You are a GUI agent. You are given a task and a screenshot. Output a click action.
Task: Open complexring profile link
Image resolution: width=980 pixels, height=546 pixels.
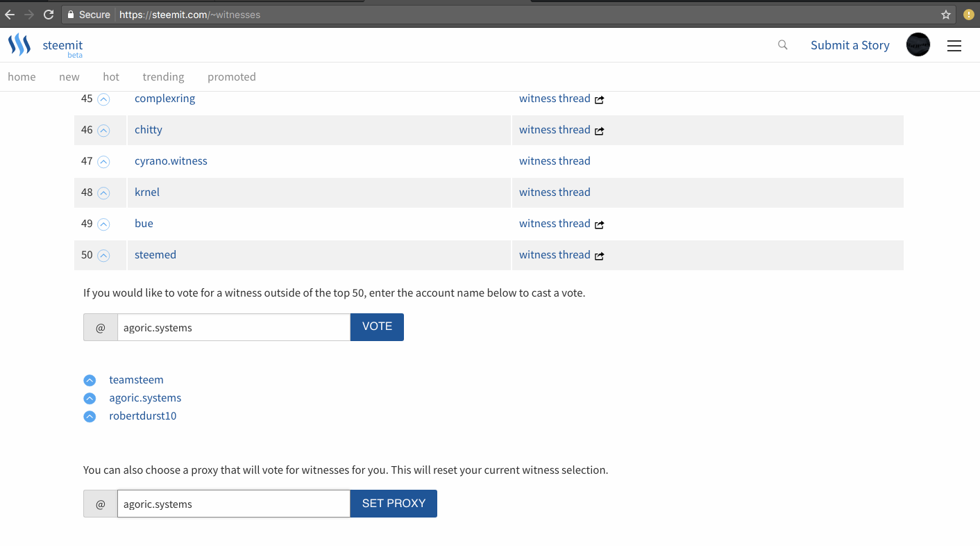(x=165, y=98)
